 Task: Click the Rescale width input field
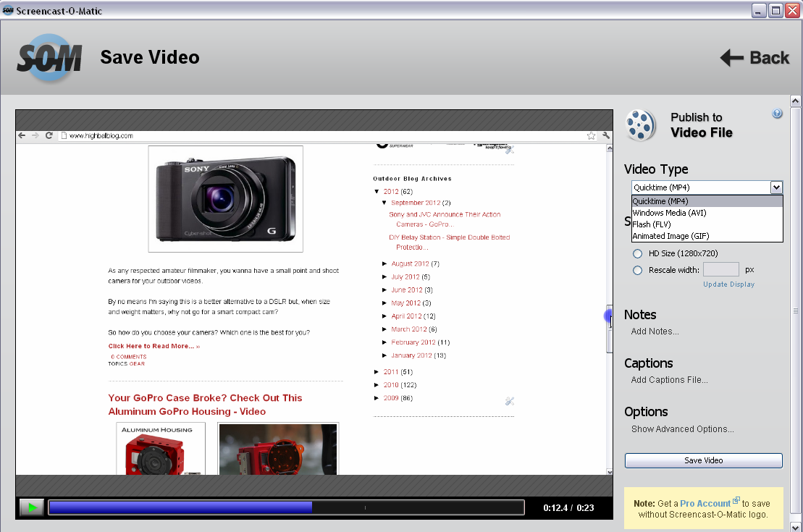[x=721, y=269]
